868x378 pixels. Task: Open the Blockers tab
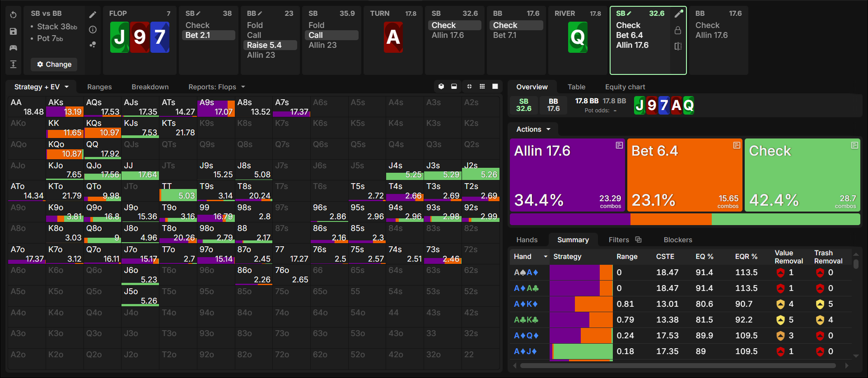click(x=678, y=240)
